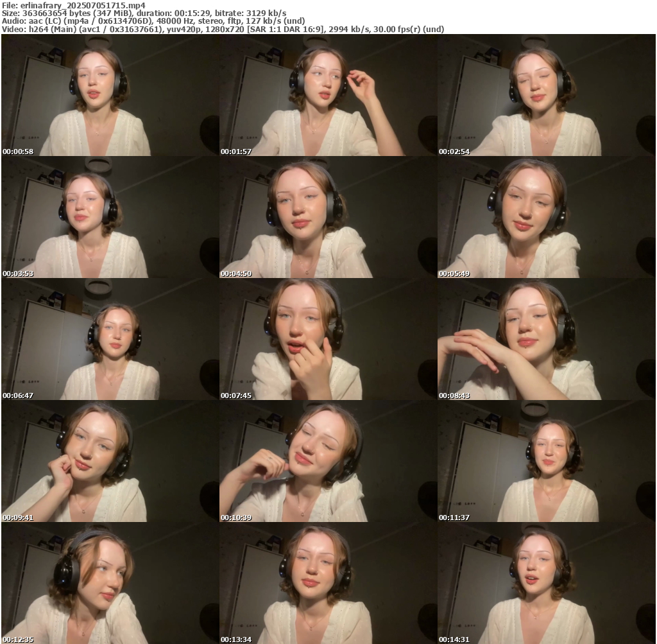This screenshot has height=644, width=657.
Task: Click the Size line showing 347 MiB
Action: [144, 13]
